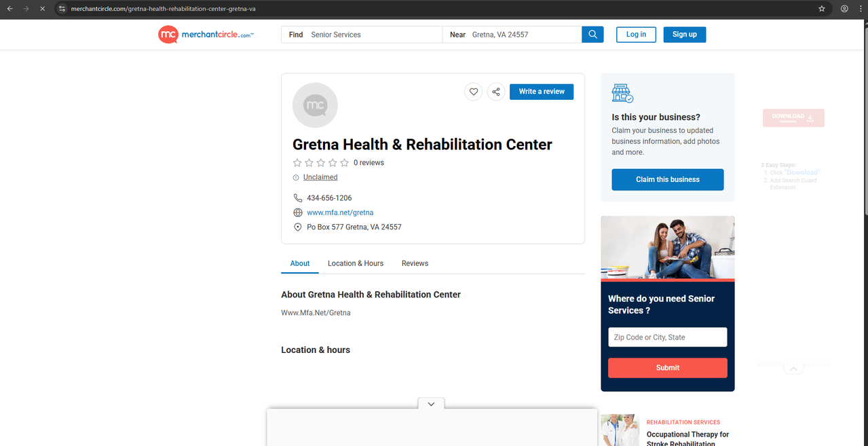The width and height of the screenshot is (868, 446).
Task: Click the map pin icon beside the address
Action: tap(297, 227)
